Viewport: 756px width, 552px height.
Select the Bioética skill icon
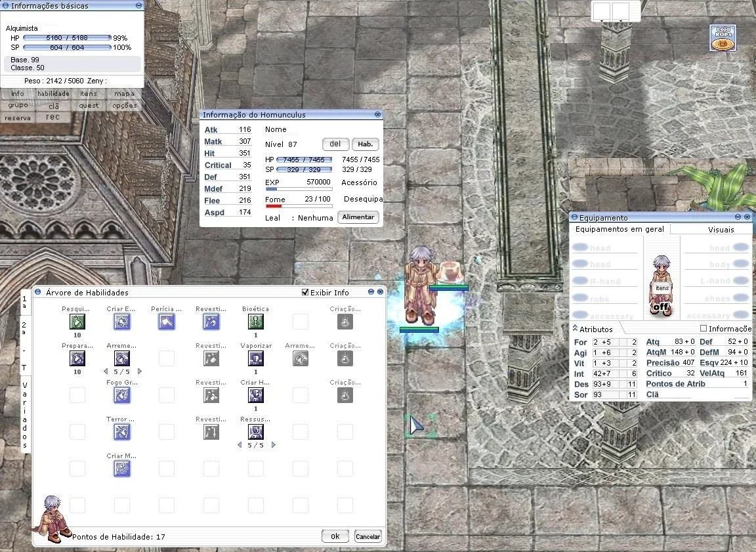point(255,322)
